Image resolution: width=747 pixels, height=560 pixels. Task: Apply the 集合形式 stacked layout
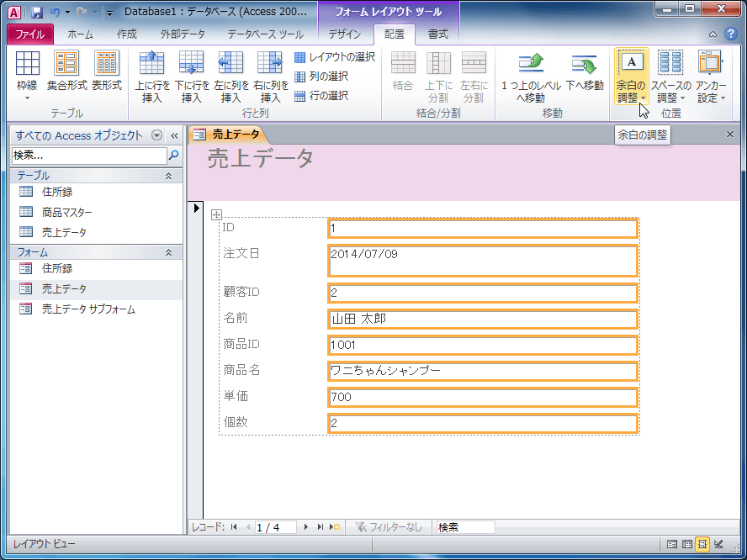[x=66, y=71]
